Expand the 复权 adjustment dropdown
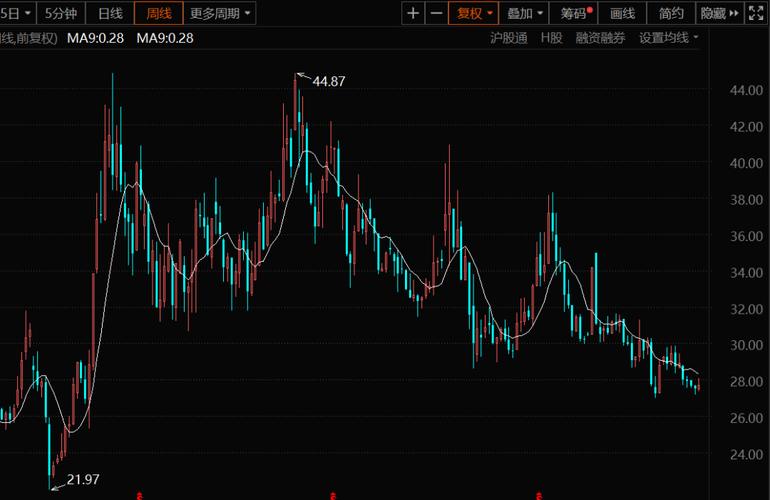 click(475, 13)
